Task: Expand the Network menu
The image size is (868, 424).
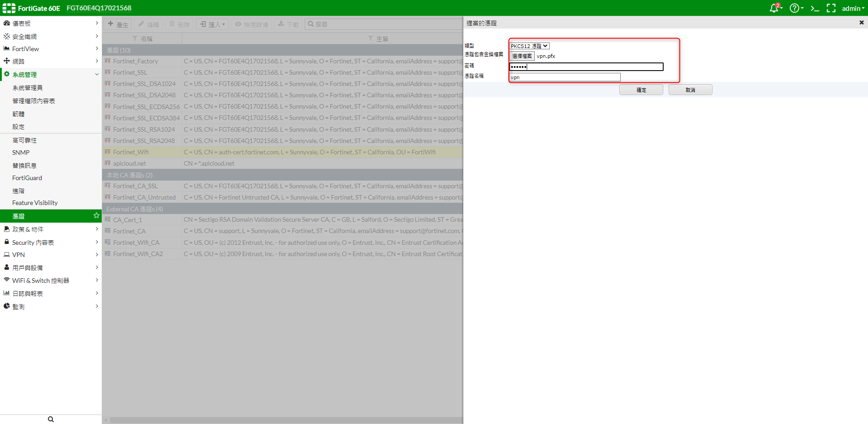Action: (51, 61)
